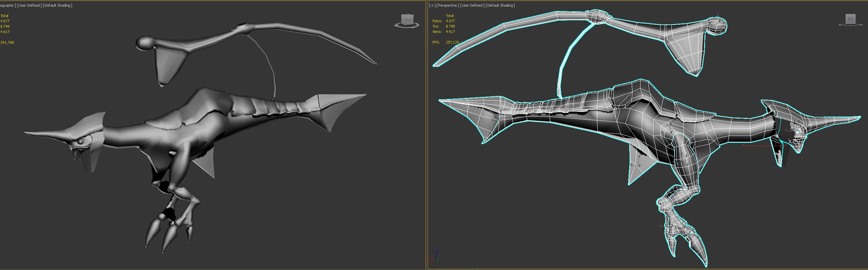Click the ViewCube Back face in Perspective viewport
Viewport: 868px width, 270px height.
(x=850, y=19)
